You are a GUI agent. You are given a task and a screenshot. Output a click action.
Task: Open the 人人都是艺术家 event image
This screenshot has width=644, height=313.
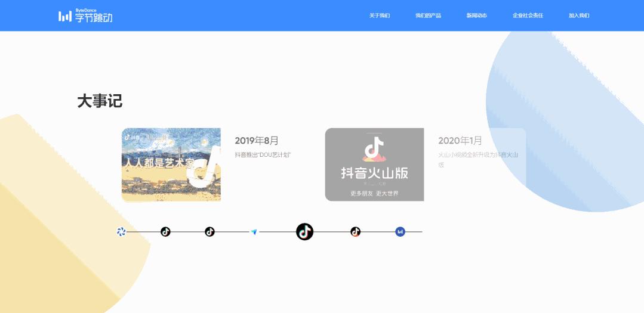[171, 165]
